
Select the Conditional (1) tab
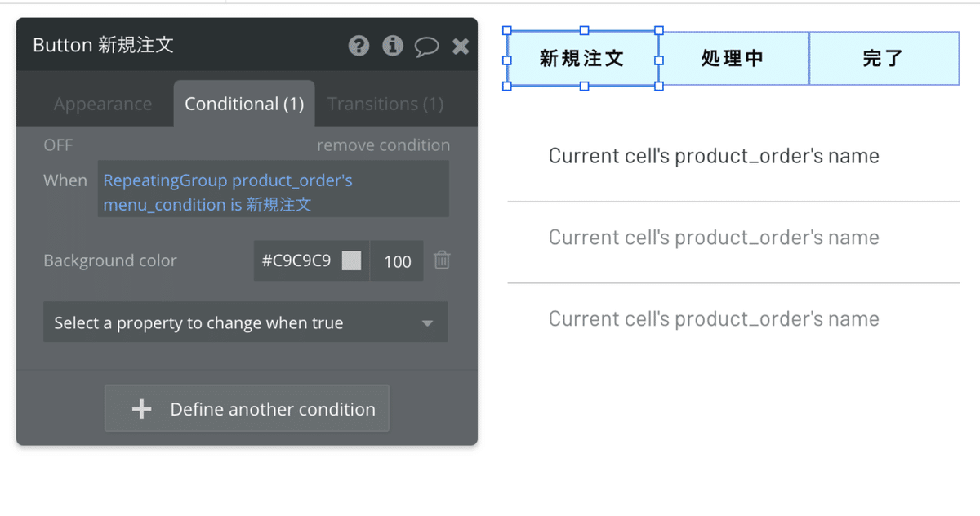point(244,105)
